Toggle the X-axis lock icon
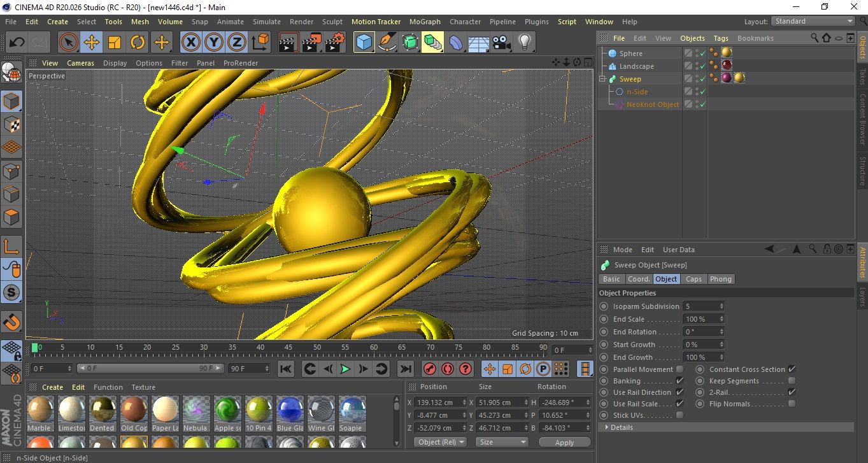 (190, 43)
